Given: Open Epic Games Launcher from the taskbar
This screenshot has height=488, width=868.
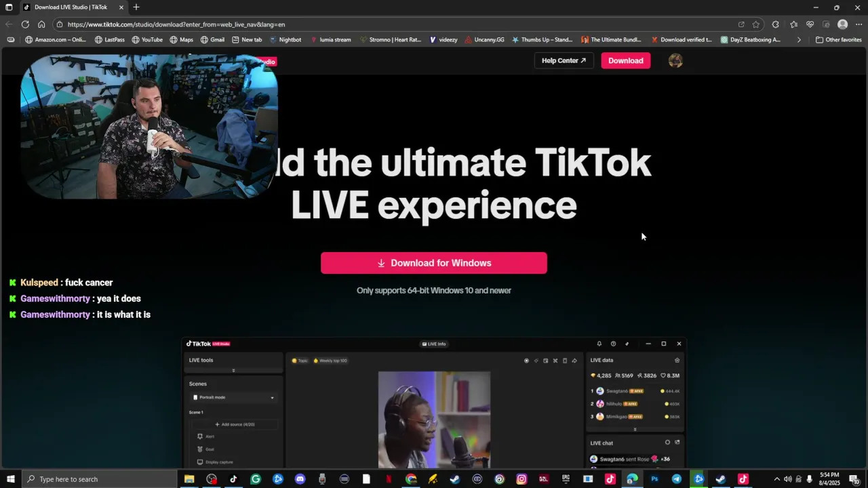Looking at the screenshot, I should pos(566,479).
